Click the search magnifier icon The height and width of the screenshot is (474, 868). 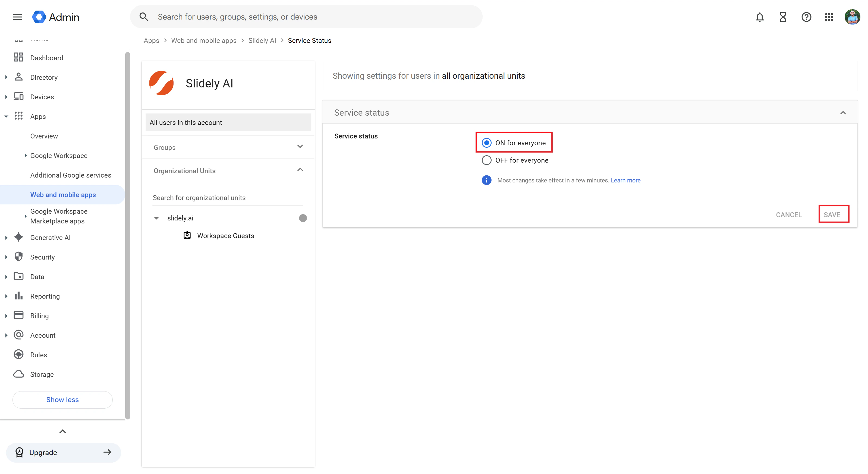point(144,17)
